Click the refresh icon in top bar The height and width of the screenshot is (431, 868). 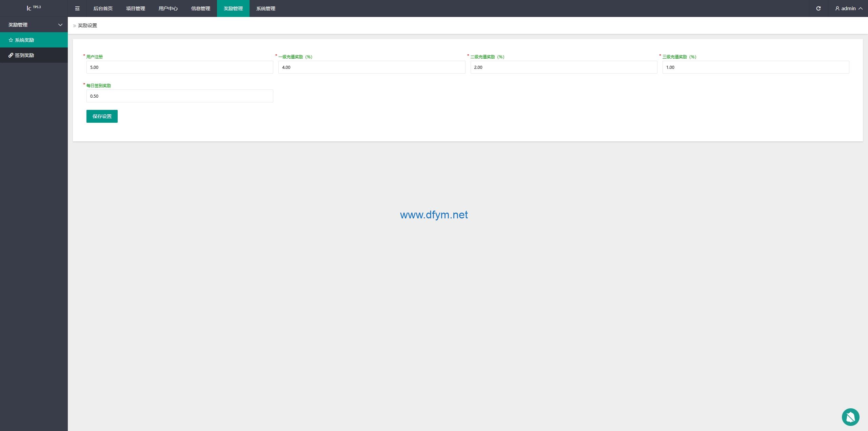[818, 8]
